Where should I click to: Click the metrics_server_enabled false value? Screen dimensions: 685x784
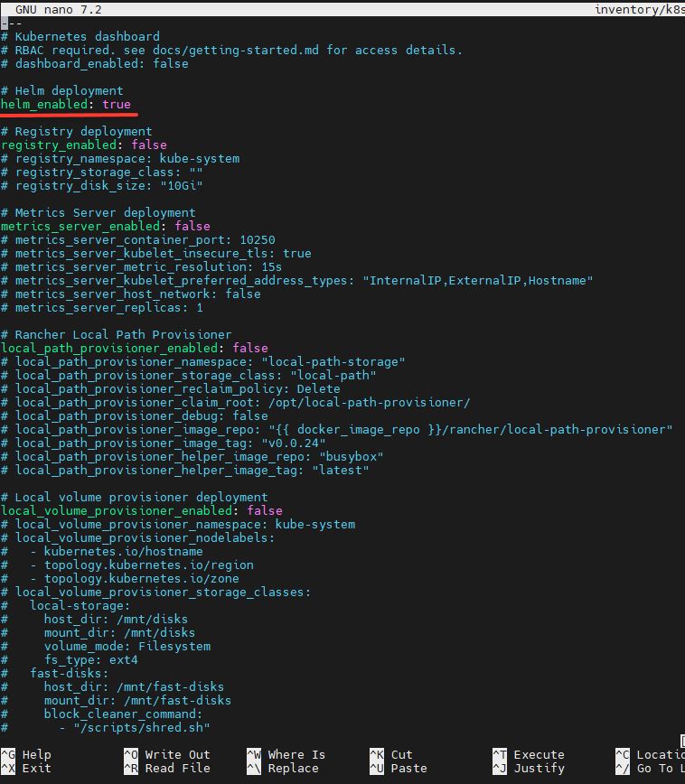click(192, 226)
